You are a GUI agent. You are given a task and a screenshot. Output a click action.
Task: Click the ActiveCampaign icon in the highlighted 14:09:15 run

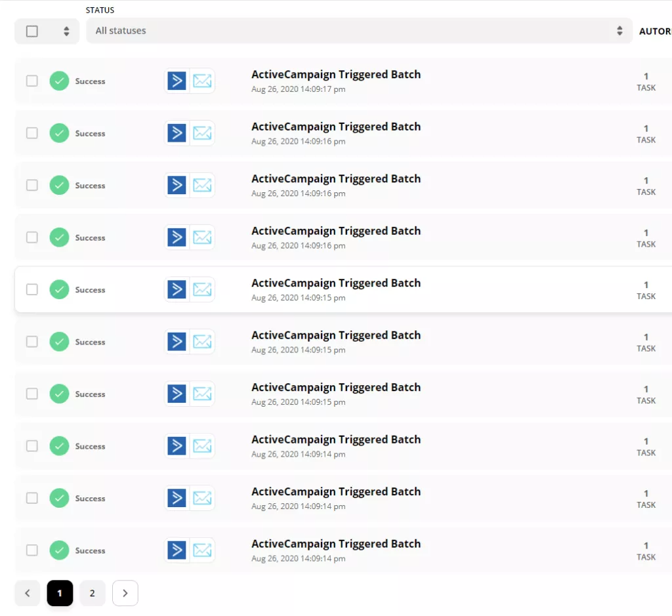177,289
